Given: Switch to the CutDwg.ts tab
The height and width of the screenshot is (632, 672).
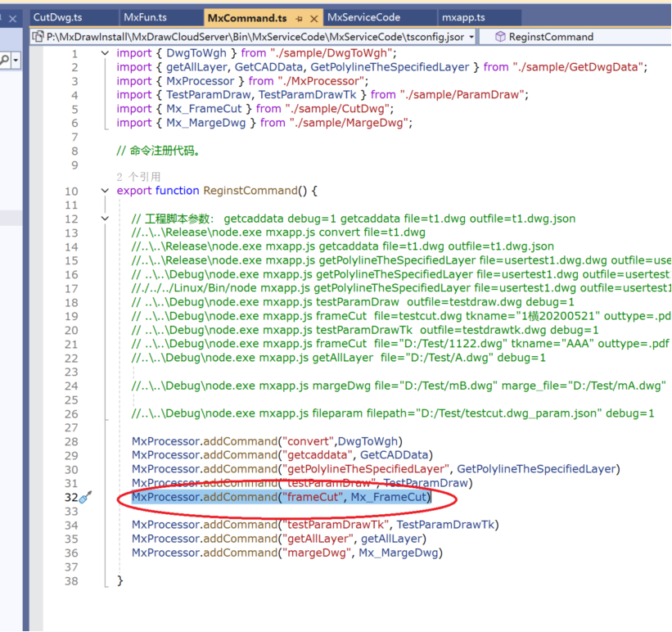Looking at the screenshot, I should point(57,17).
